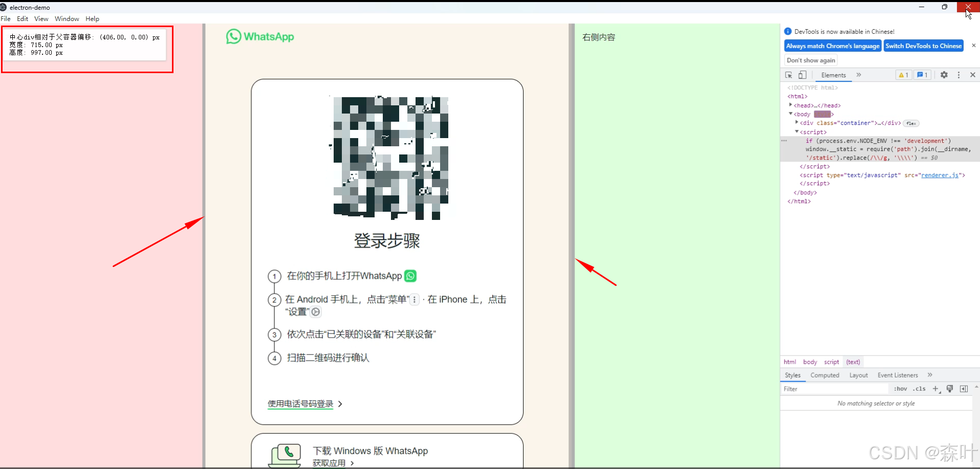Click the closing </html> tag line

pyautogui.click(x=799, y=202)
